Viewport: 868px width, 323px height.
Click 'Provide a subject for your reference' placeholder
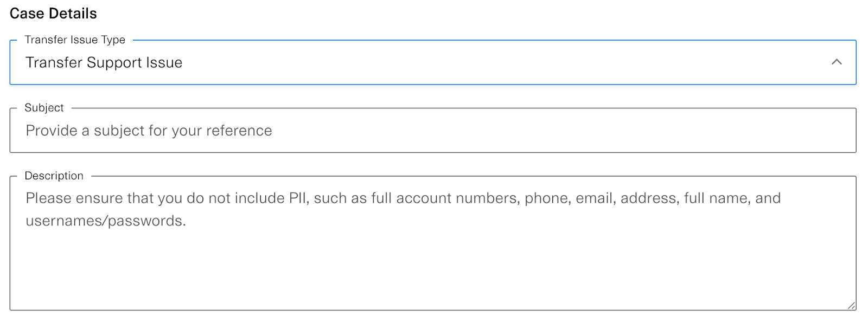point(149,131)
